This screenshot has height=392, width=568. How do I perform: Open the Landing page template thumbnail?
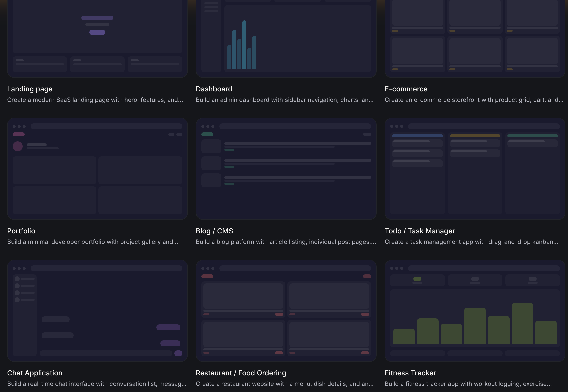97,39
